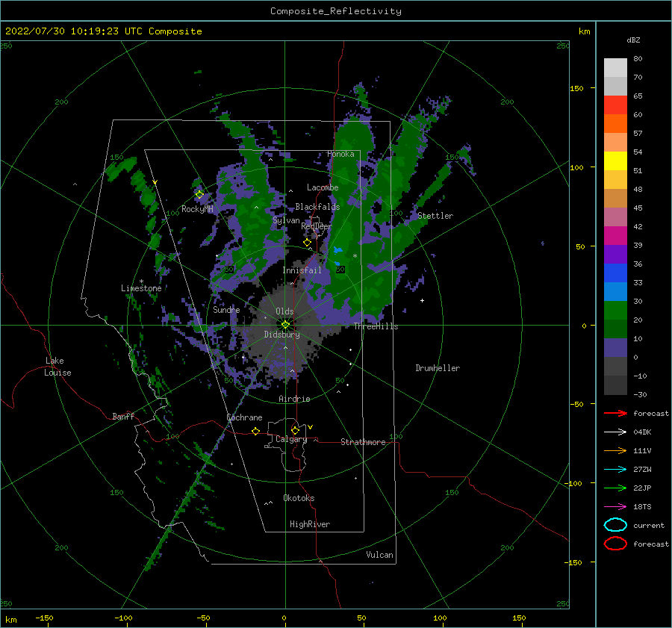
Task: Click the red forecast arrow legend icon
Action: (615, 413)
